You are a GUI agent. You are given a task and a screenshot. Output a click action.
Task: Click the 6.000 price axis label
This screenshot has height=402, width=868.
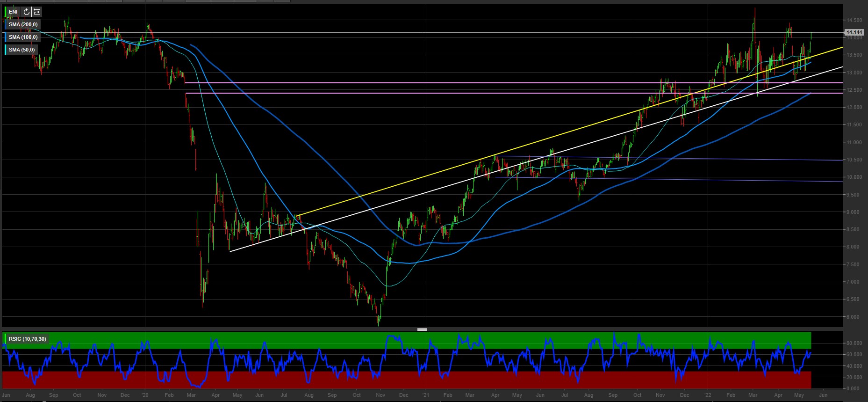[854, 317]
